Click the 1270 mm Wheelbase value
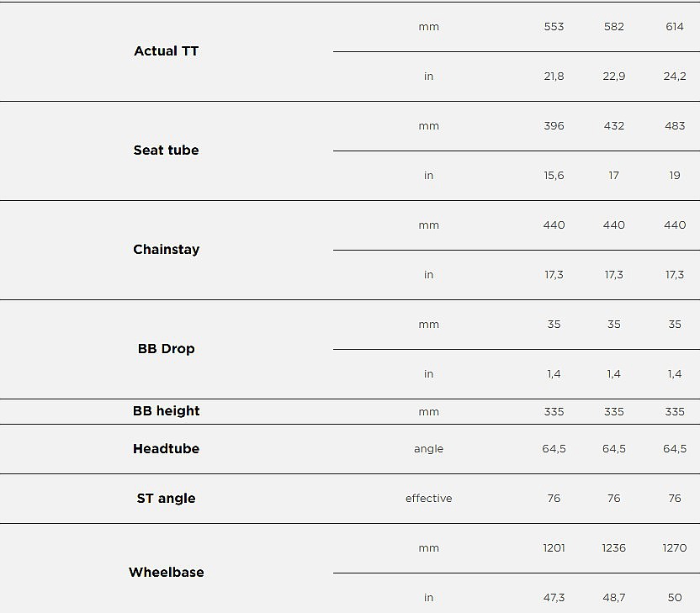This screenshot has height=613, width=700. (675, 548)
